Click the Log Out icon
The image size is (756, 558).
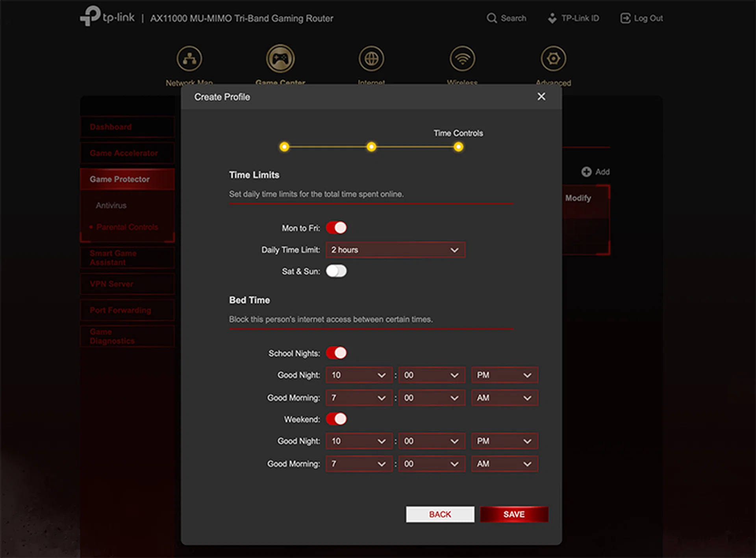pyautogui.click(x=625, y=18)
